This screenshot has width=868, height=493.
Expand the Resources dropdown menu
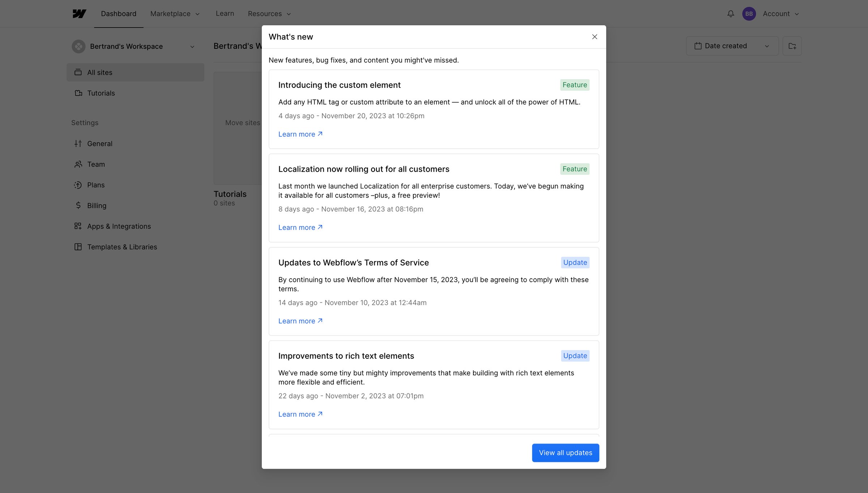click(x=269, y=14)
